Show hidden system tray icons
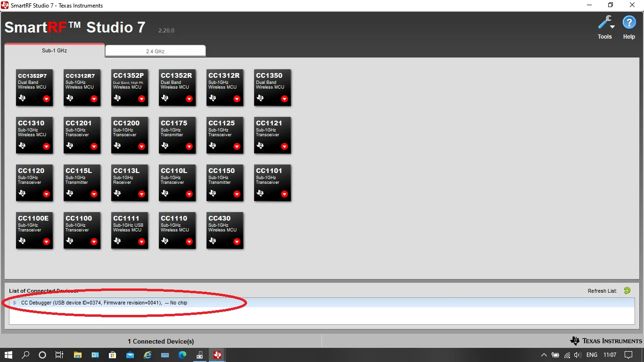644x362 pixels. point(544,355)
